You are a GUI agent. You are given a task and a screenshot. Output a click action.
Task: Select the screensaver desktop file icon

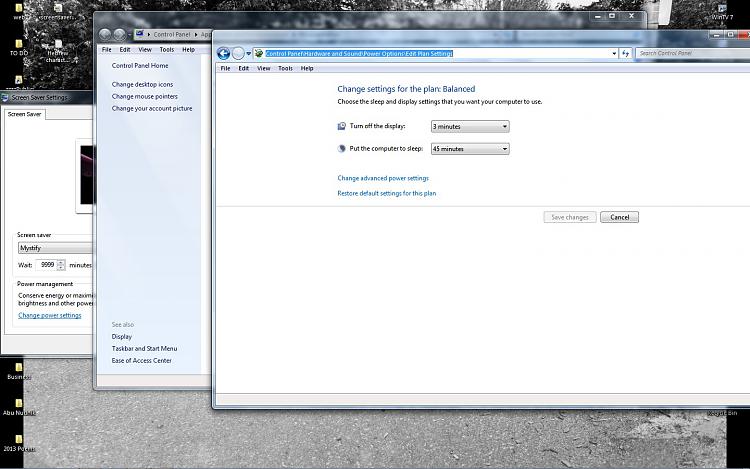coord(58,12)
